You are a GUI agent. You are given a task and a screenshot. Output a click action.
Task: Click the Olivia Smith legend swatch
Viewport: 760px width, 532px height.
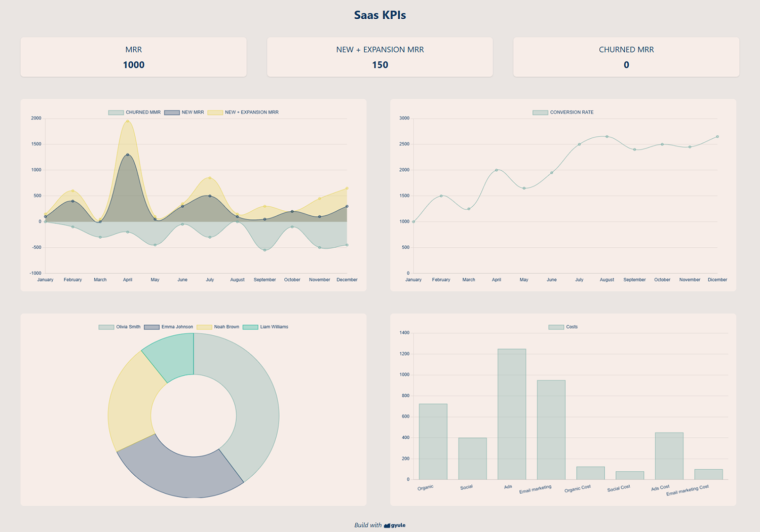click(106, 327)
